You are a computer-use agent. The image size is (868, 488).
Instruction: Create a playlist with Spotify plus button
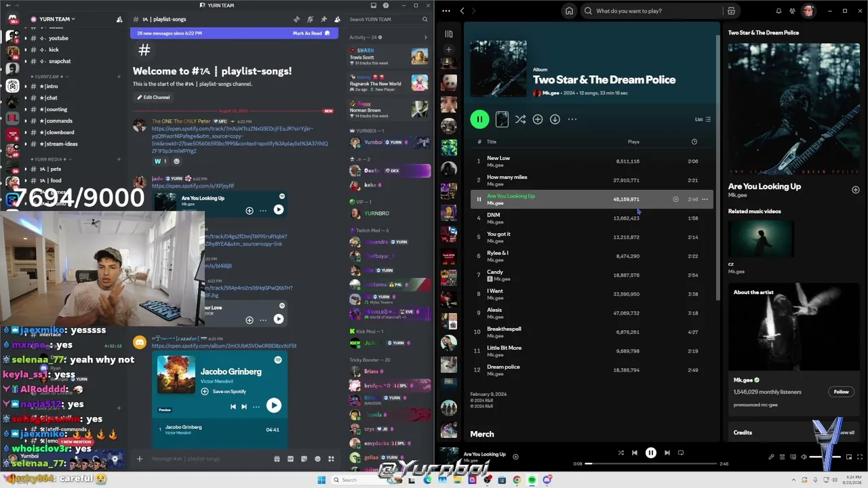[x=448, y=49]
